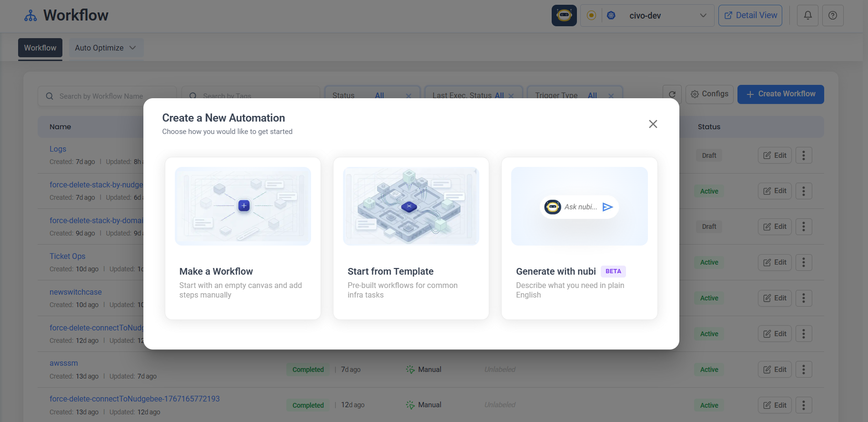This screenshot has width=868, height=422.
Task: Click the nubi robot avatar in Ask nubi pill
Action: tap(553, 207)
